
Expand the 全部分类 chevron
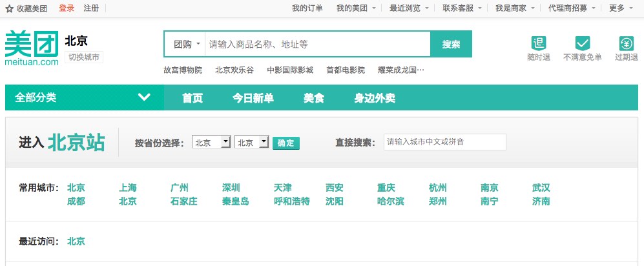click(x=144, y=97)
